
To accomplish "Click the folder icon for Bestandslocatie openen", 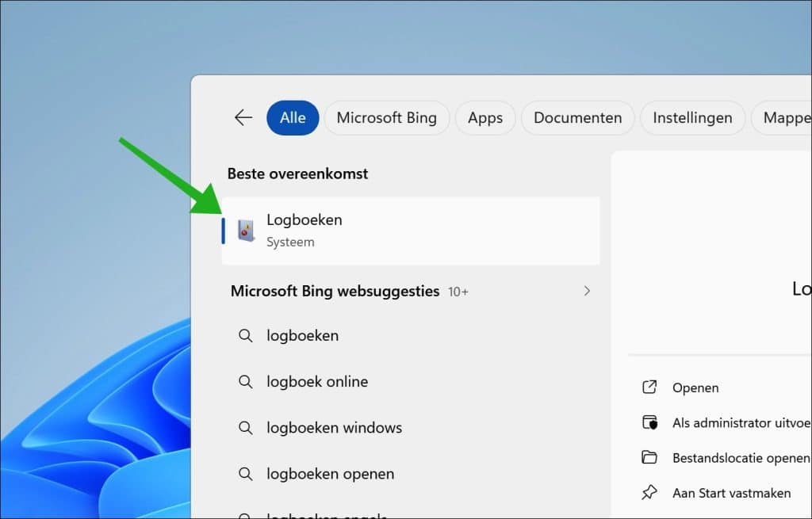I will [649, 457].
